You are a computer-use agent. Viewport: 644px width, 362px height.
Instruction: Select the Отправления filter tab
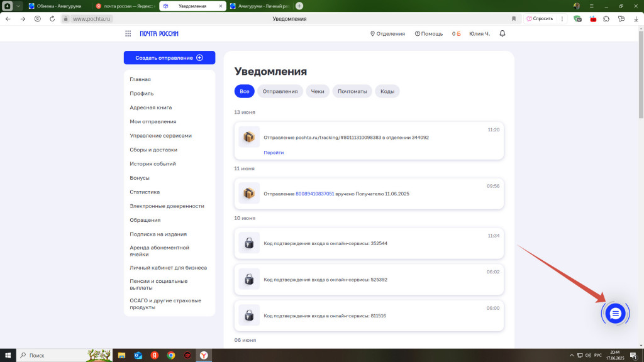point(280,91)
